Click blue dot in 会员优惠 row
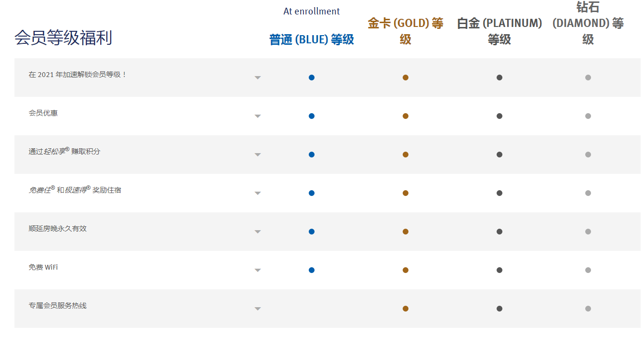The height and width of the screenshot is (338, 644). tap(312, 116)
